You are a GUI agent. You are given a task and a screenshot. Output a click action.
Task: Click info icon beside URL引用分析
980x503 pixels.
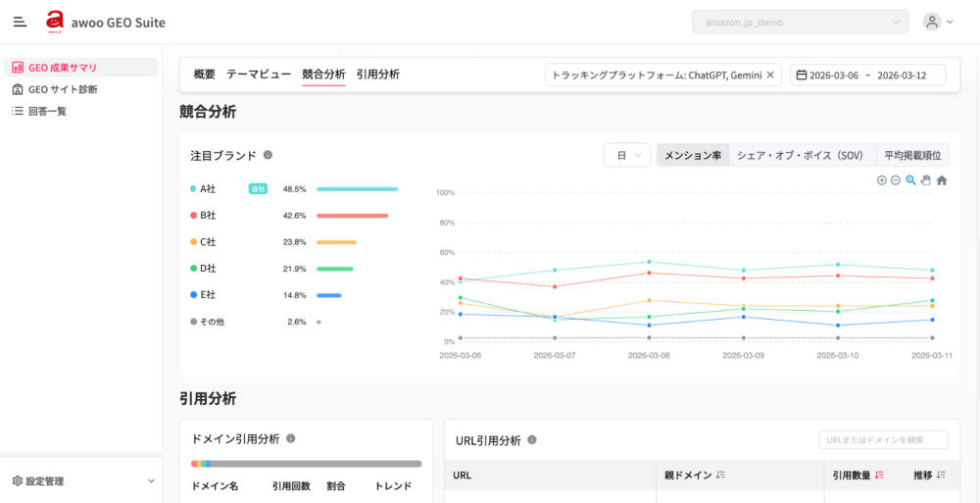point(533,440)
